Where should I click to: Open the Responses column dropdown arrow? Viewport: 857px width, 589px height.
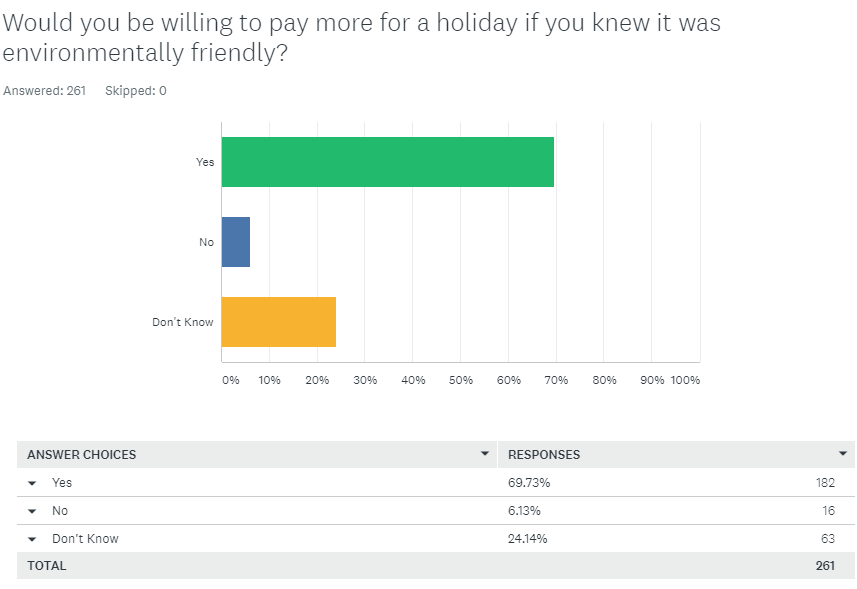[x=843, y=454]
